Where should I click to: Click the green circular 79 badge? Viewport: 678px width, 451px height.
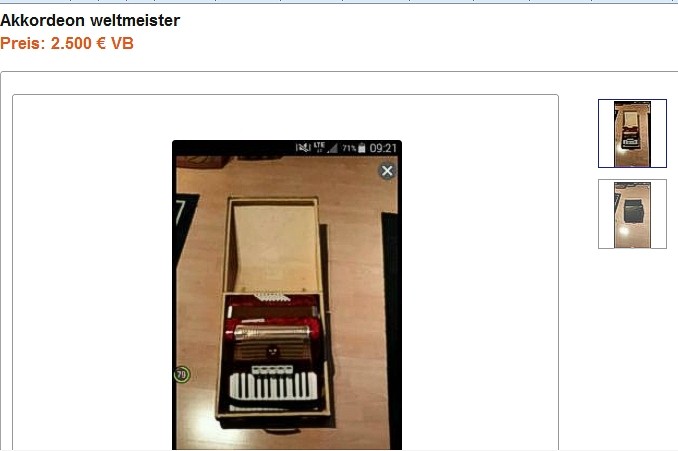point(182,374)
